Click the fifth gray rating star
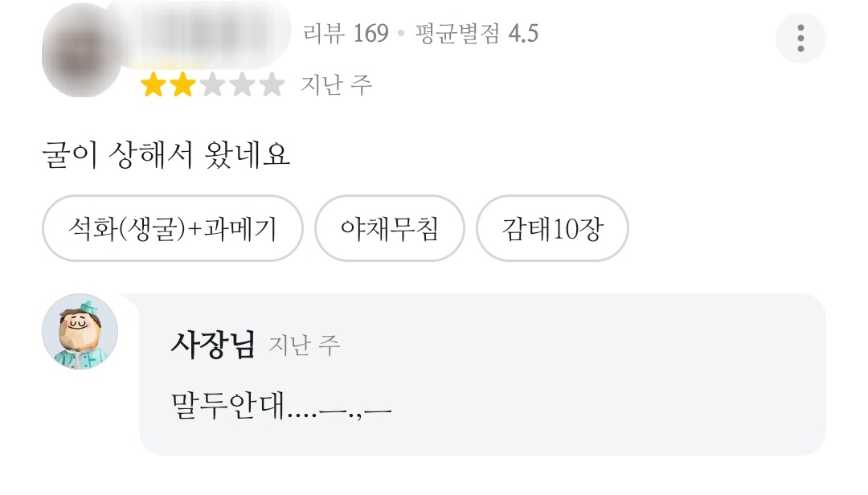Image resolution: width=868 pixels, height=495 pixels. point(272,84)
